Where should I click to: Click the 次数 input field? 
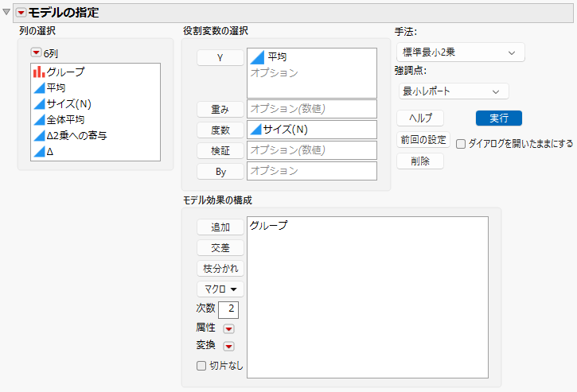pos(228,309)
